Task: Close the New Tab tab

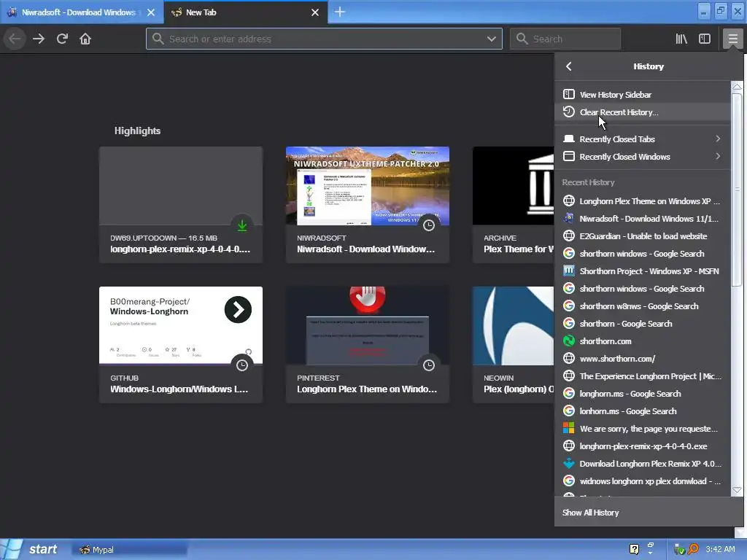Action: point(315,12)
